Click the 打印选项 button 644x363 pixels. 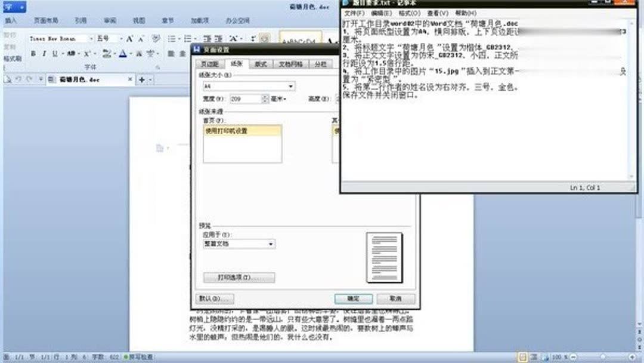click(239, 277)
